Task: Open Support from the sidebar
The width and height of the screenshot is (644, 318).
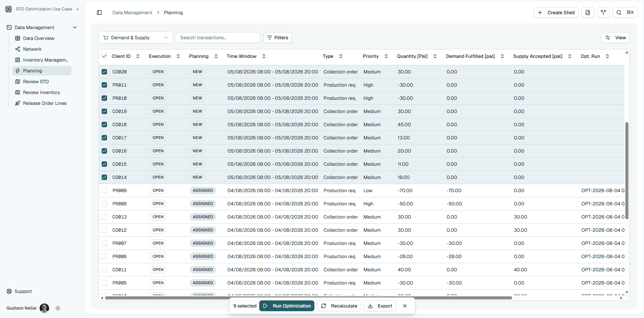Action: click(19, 291)
